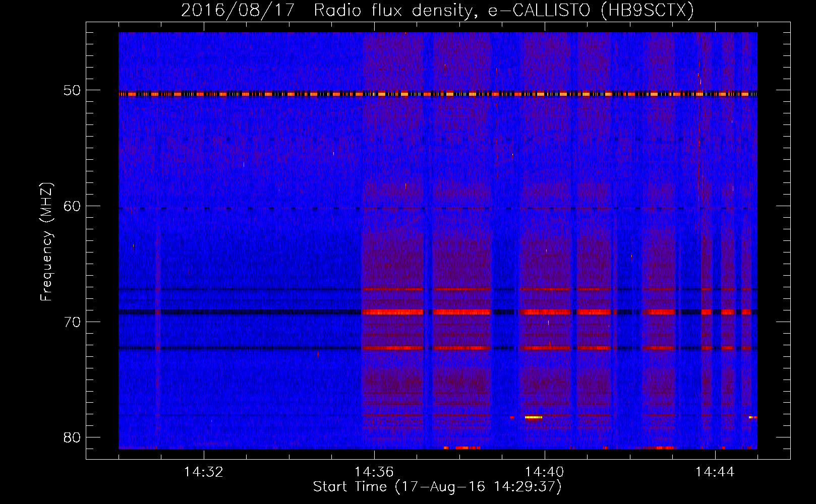Click the '14:40' time tick label
The image size is (816, 504).
click(x=545, y=472)
